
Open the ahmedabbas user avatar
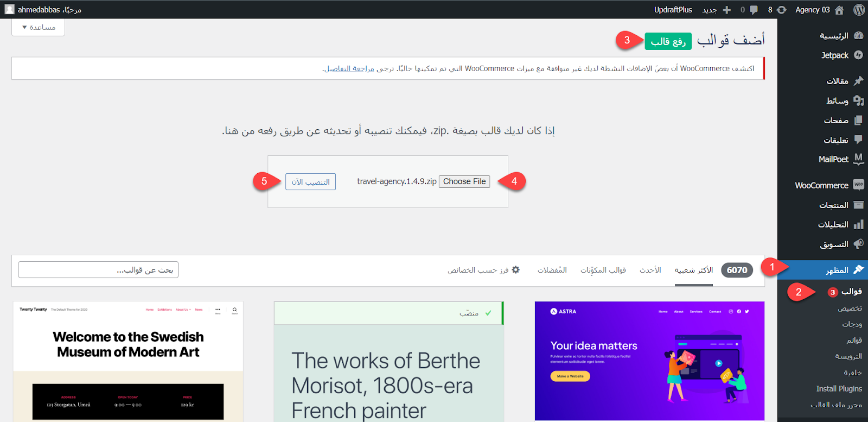coord(9,9)
